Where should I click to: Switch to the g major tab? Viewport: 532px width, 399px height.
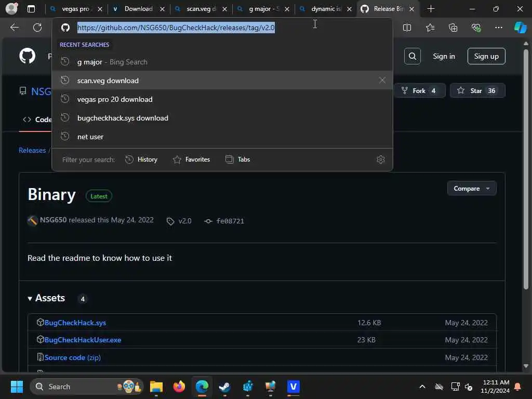point(263,9)
